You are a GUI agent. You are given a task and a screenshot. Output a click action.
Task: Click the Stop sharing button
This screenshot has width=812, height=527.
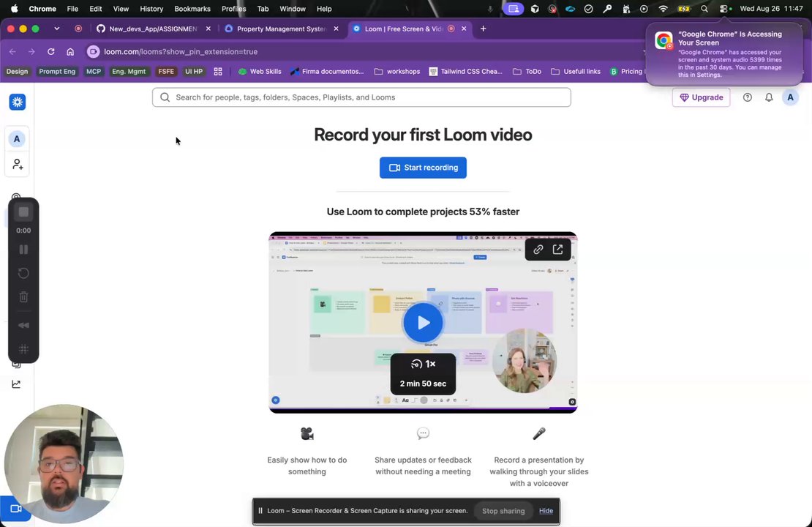[503, 511]
